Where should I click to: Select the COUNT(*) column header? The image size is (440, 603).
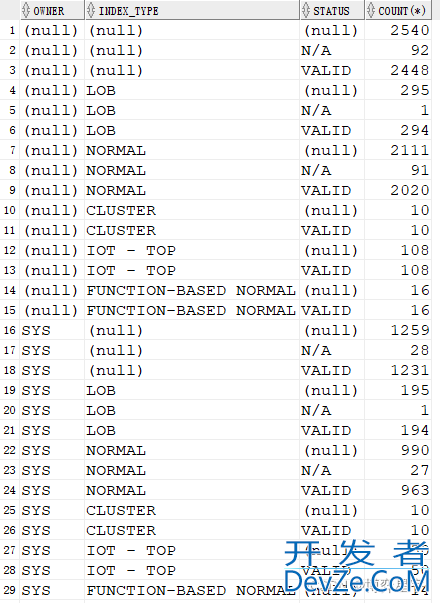point(398,10)
